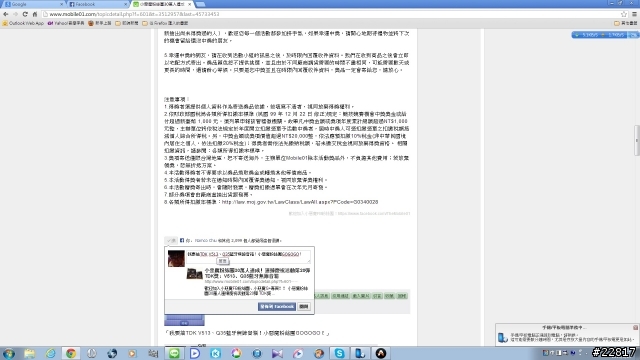Open the phone sync app on taskbar
640x360 pixels.
click(x=360, y=353)
